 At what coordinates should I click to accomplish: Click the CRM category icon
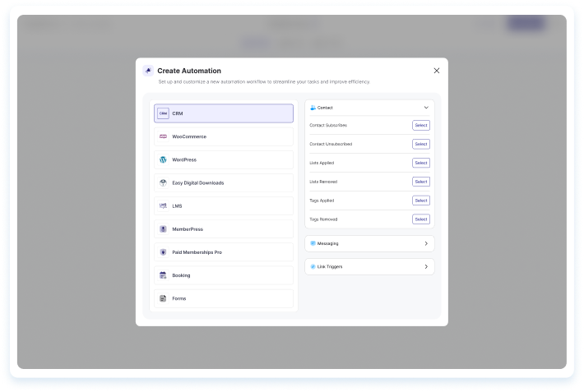click(163, 113)
